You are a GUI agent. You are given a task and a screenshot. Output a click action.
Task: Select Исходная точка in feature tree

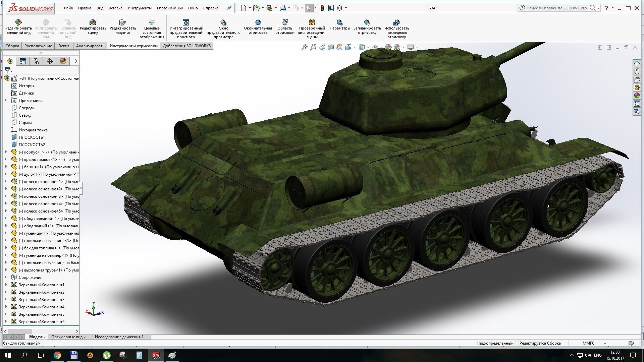[x=30, y=130]
